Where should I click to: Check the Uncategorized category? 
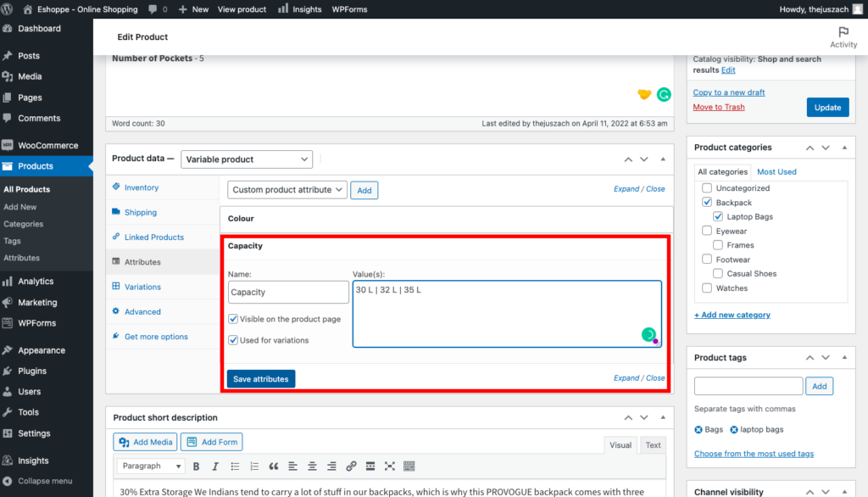(707, 187)
